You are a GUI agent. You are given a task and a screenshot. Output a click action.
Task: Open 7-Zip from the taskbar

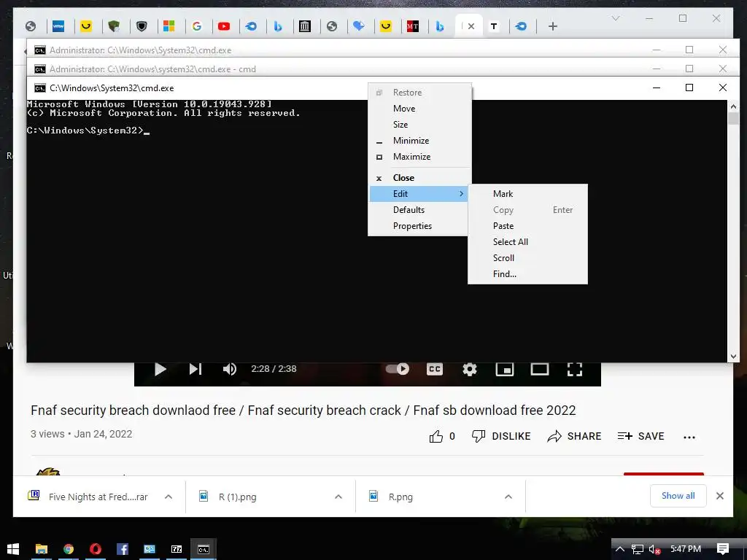coord(177,549)
